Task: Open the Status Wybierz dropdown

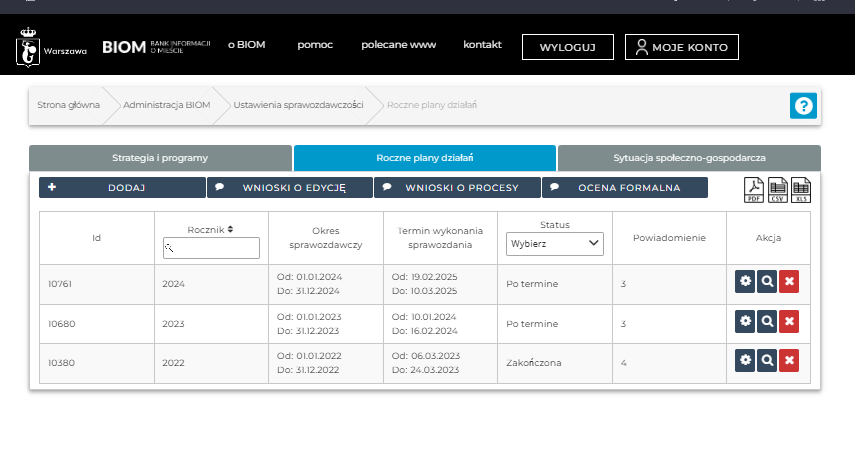Action: tap(554, 243)
